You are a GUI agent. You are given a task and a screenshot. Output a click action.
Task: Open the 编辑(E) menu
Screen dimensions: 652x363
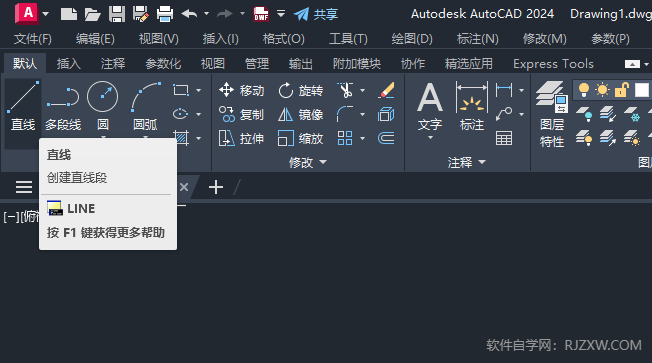click(x=95, y=39)
